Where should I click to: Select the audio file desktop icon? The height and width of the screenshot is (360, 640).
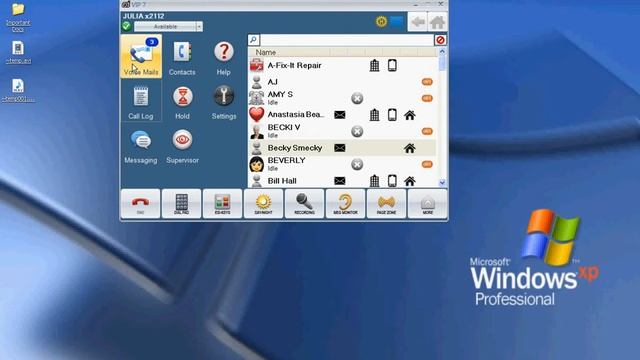[18, 90]
